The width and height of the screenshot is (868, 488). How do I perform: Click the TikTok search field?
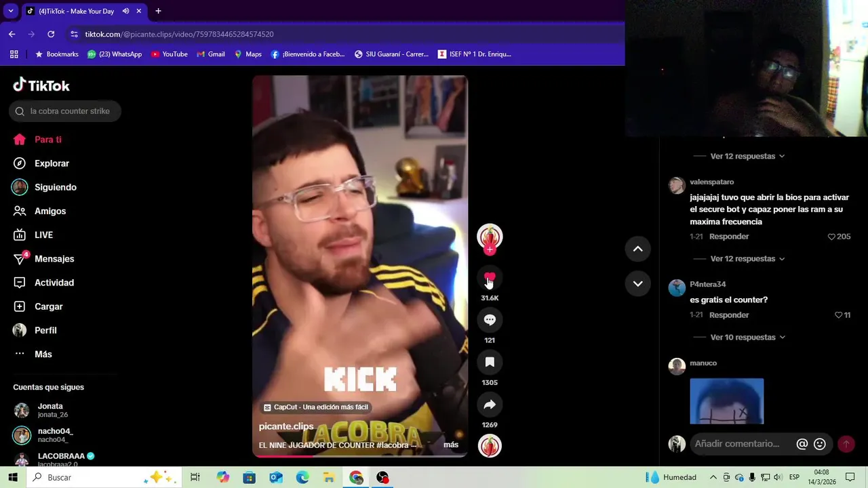click(65, 111)
